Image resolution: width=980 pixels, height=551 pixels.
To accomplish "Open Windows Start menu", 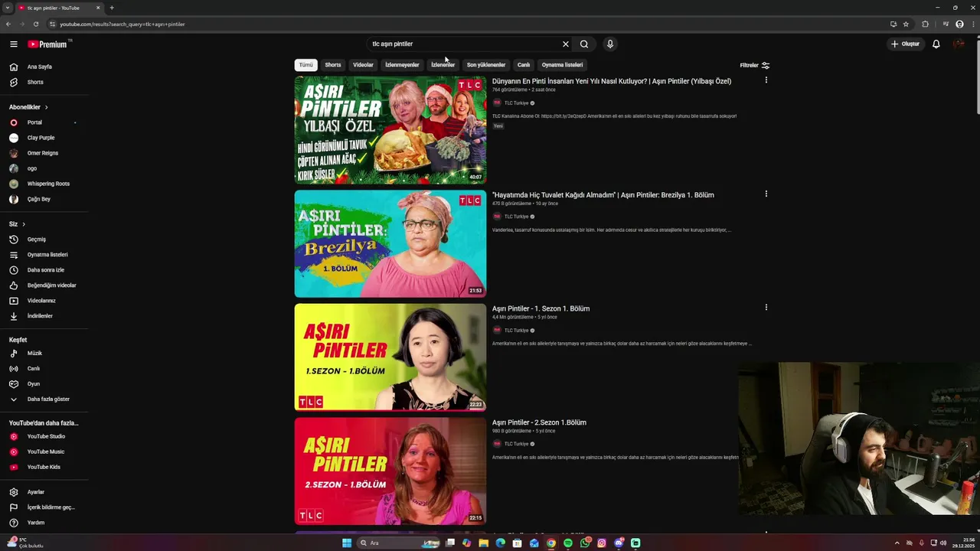I will coord(347,543).
